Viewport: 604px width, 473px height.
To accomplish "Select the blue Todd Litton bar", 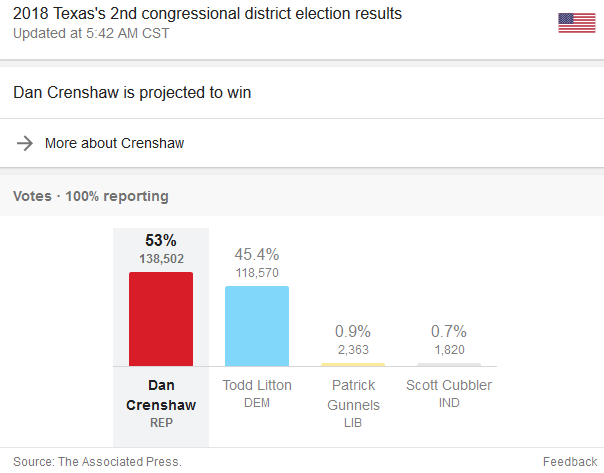I will coord(257,326).
